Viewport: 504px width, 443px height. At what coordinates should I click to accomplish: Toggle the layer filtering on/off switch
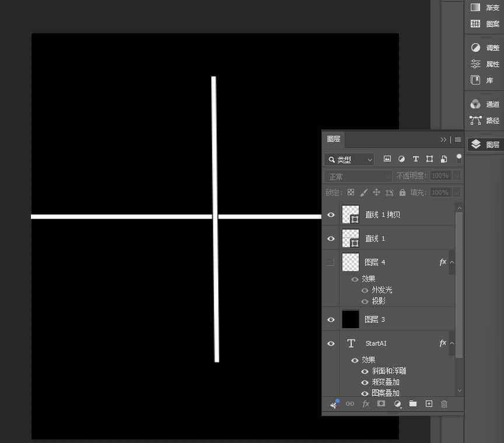[459, 159]
